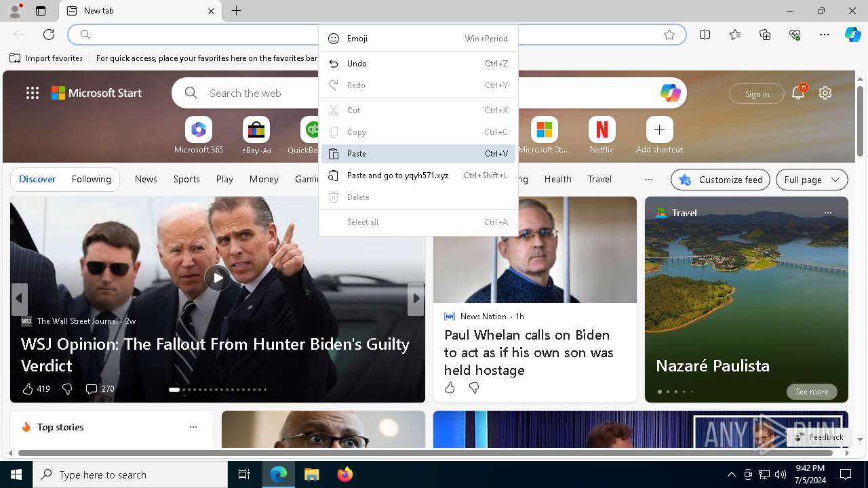Open the Health feed category
The height and width of the screenshot is (488, 868).
coord(557,180)
